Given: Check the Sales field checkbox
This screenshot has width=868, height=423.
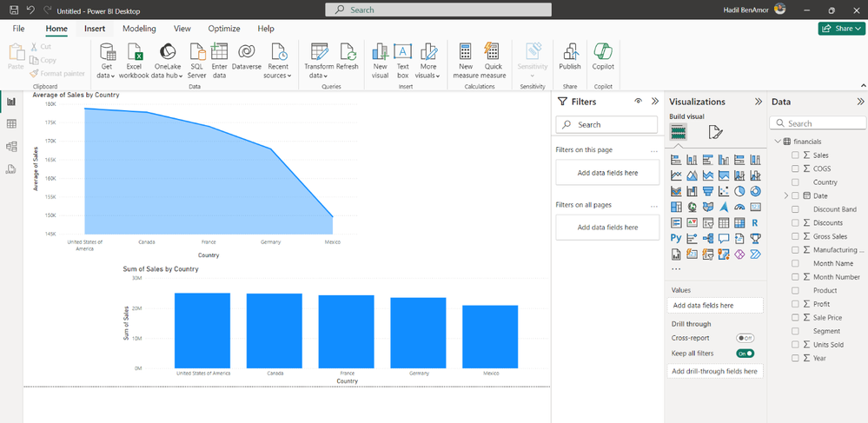Looking at the screenshot, I should (x=795, y=155).
